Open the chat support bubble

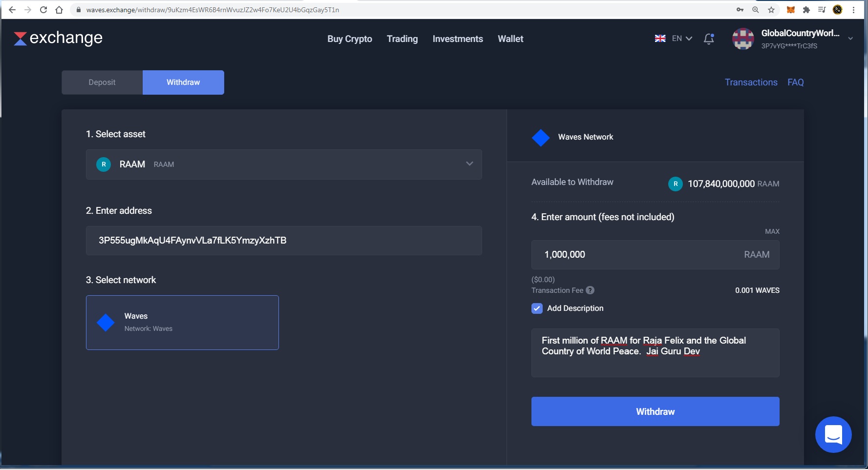[833, 434]
